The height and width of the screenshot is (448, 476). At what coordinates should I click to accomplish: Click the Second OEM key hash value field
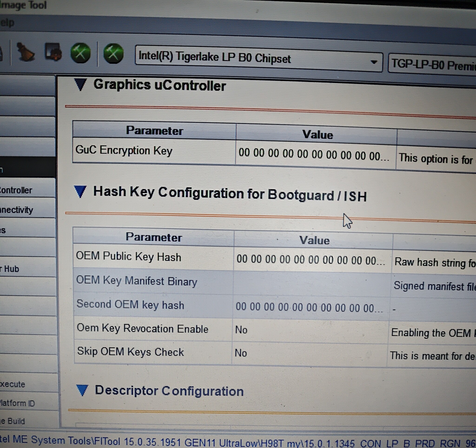[x=311, y=307]
